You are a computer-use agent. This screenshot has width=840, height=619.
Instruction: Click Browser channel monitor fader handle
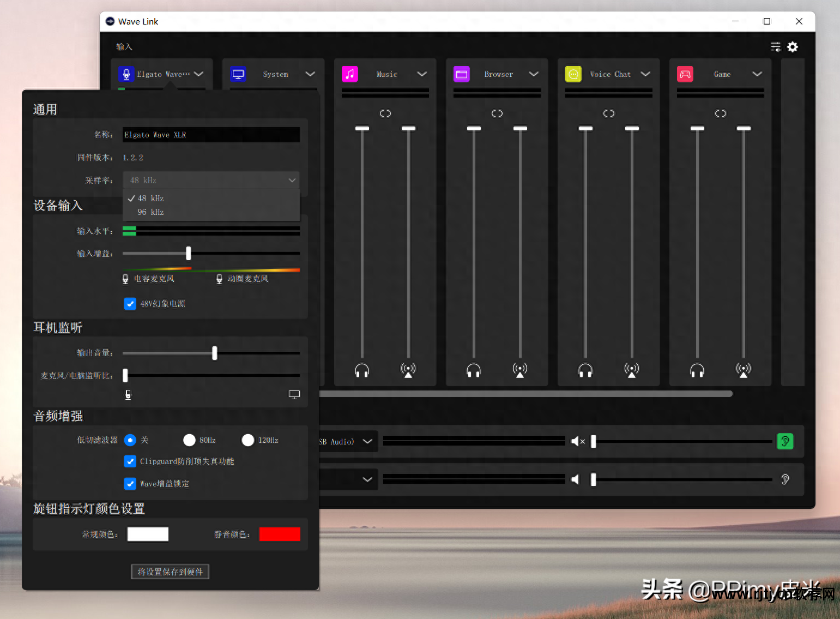coord(474,128)
